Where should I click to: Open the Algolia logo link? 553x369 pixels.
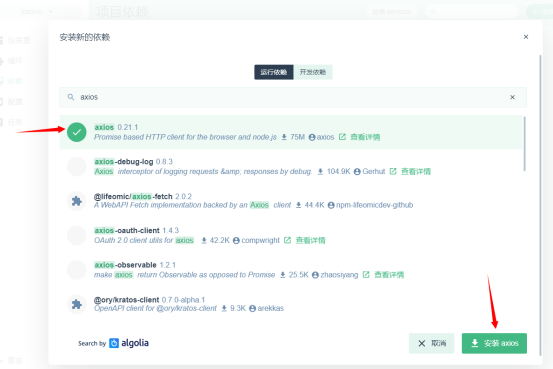click(x=129, y=343)
